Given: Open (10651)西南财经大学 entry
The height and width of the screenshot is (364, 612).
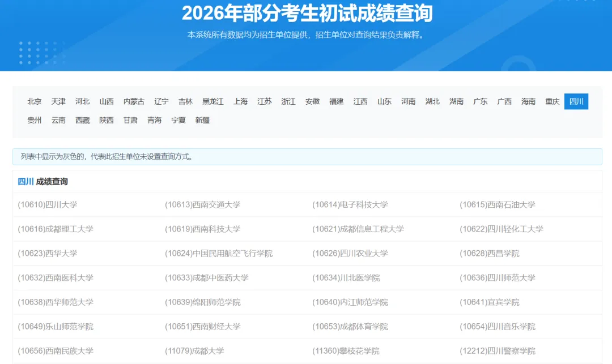Looking at the screenshot, I should (x=203, y=326).
